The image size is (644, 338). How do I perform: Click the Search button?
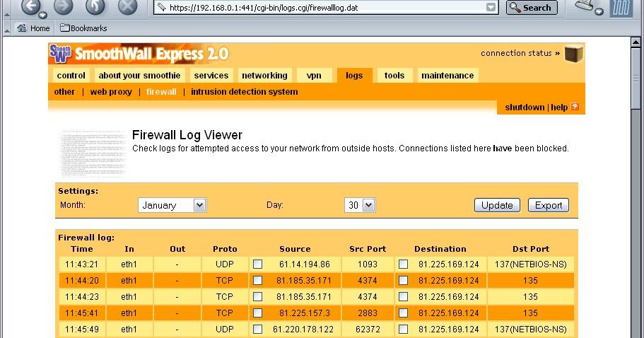point(532,7)
